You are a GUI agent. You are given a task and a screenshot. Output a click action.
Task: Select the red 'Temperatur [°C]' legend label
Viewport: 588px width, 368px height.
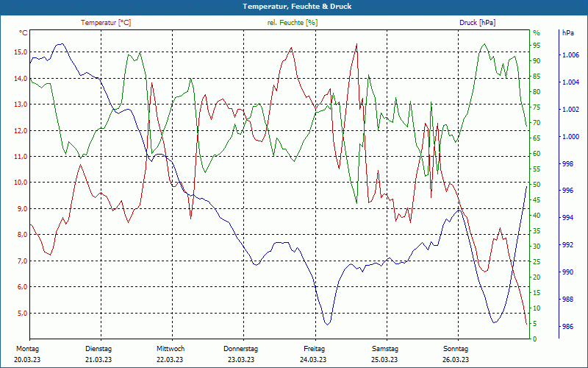[106, 23]
